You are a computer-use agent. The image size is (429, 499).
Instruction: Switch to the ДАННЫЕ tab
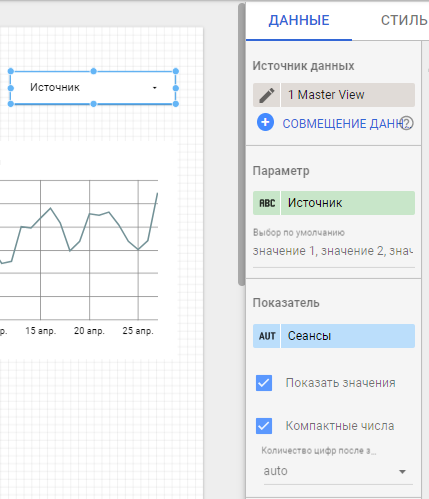pyautogui.click(x=299, y=21)
